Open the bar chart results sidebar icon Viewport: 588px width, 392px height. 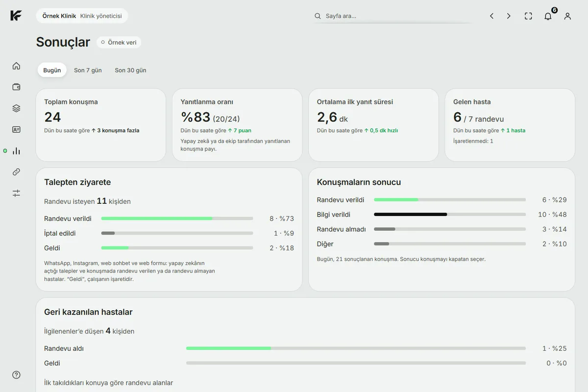tap(16, 151)
